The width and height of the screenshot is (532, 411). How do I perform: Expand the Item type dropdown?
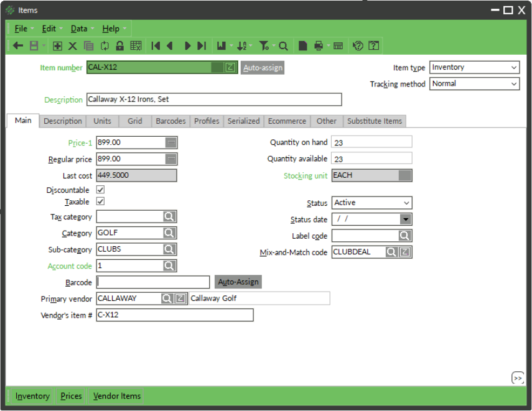[x=514, y=68]
